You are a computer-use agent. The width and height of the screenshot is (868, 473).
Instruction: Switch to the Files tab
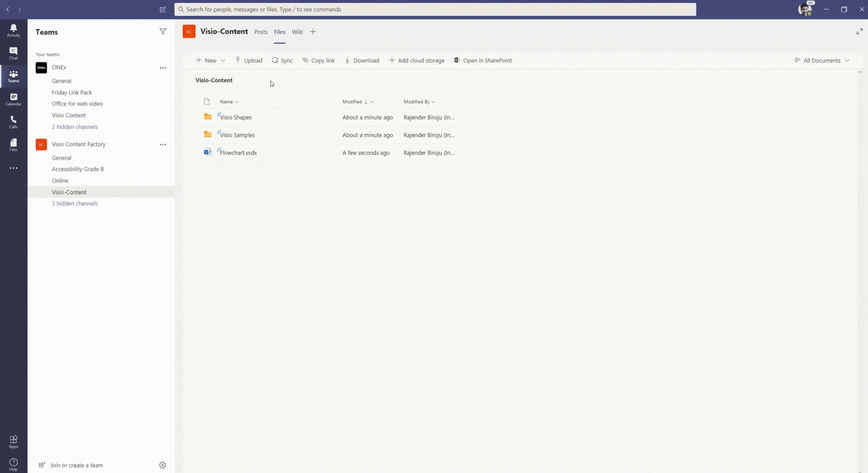[x=280, y=32]
